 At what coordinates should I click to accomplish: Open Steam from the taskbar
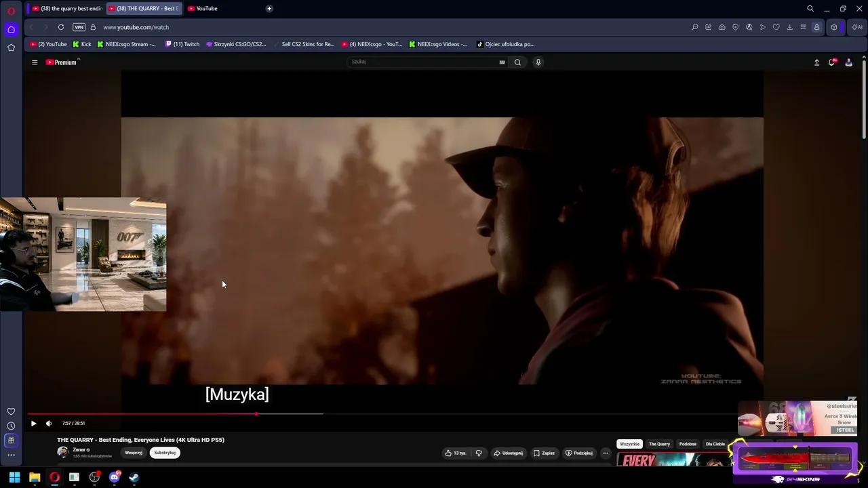(134, 477)
